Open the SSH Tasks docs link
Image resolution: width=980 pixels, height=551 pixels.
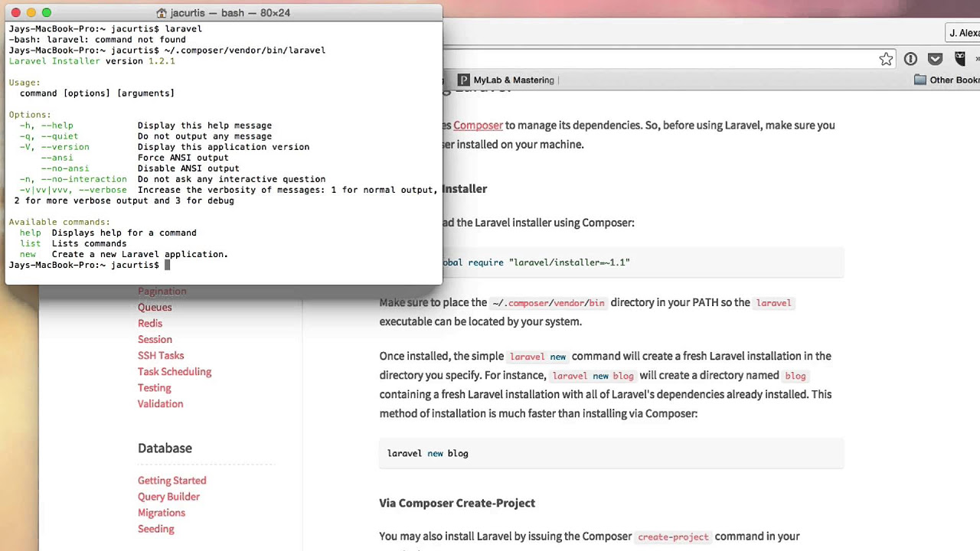(x=161, y=355)
